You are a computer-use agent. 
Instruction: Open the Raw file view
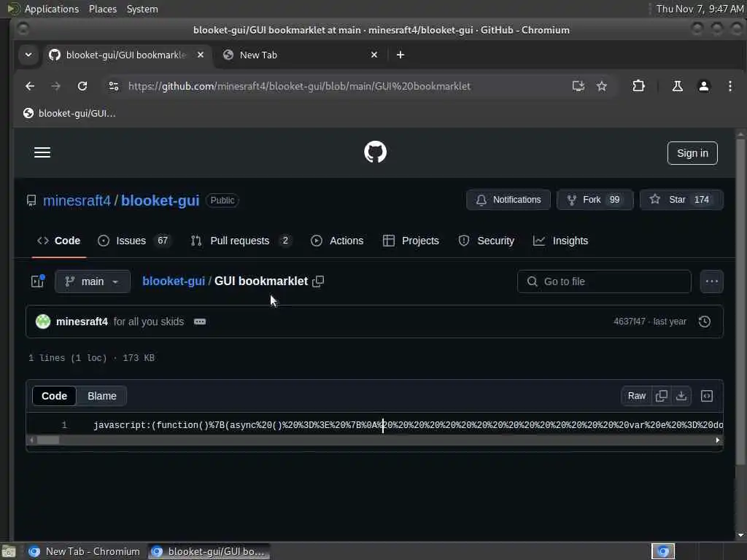tap(636, 396)
